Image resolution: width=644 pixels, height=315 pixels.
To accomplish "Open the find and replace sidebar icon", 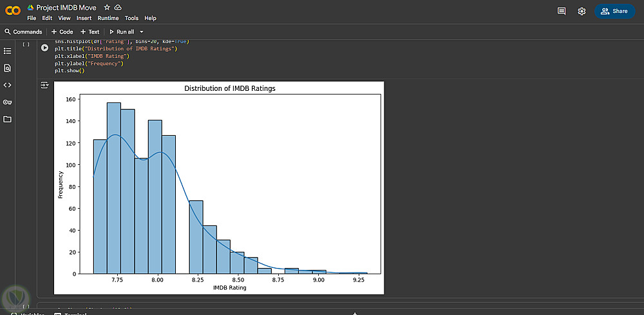I will (x=7, y=68).
